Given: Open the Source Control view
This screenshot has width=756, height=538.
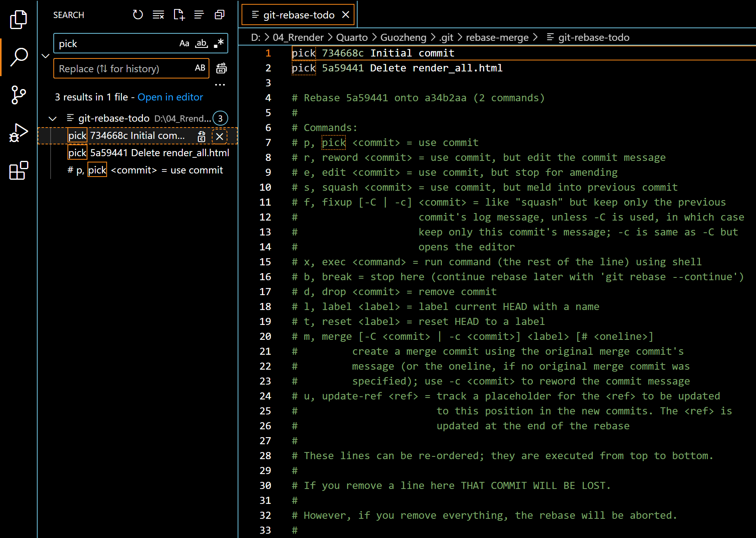Looking at the screenshot, I should pyautogui.click(x=18, y=95).
